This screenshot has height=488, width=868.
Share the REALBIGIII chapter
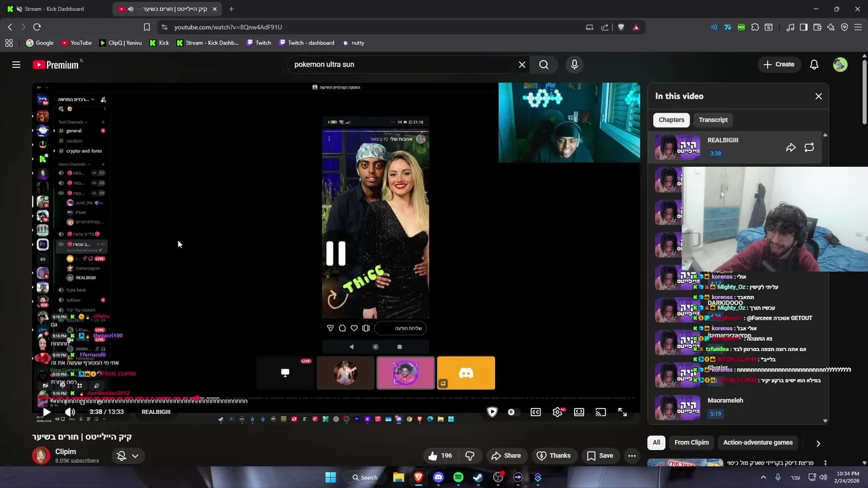pyautogui.click(x=791, y=147)
